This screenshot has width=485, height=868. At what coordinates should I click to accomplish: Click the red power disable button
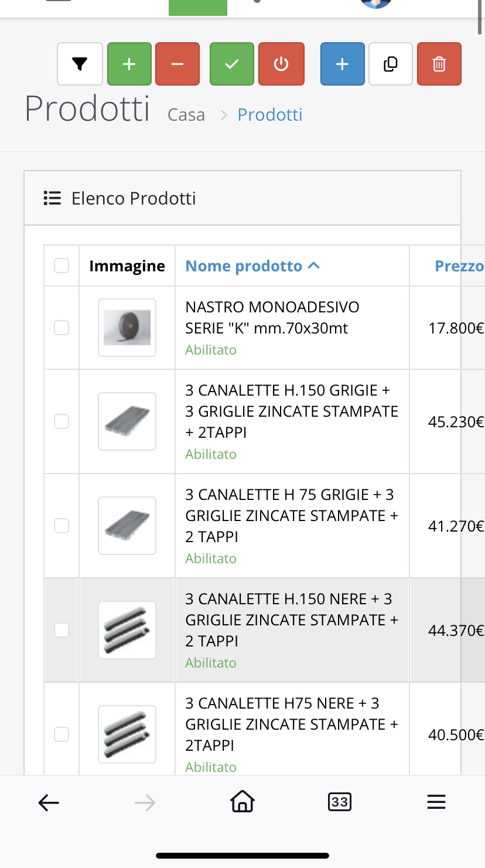[281, 64]
